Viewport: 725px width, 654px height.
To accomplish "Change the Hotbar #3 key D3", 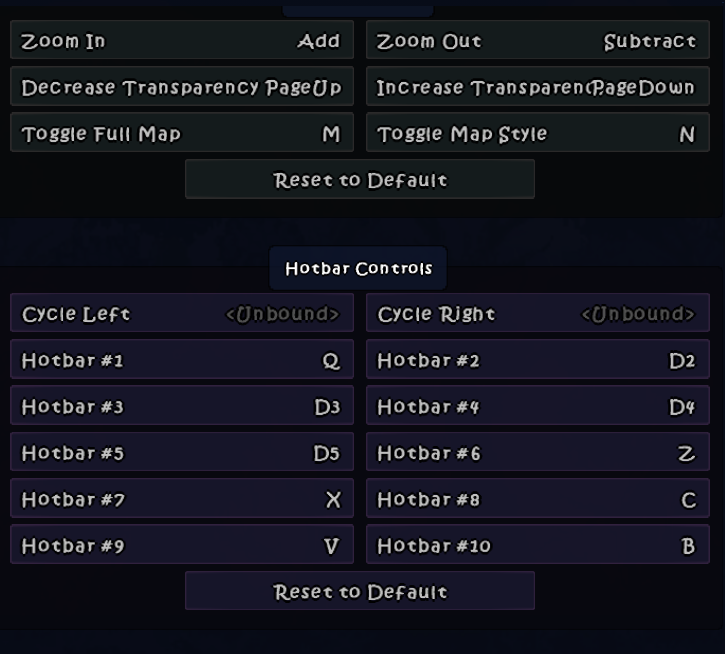I will pos(182,406).
